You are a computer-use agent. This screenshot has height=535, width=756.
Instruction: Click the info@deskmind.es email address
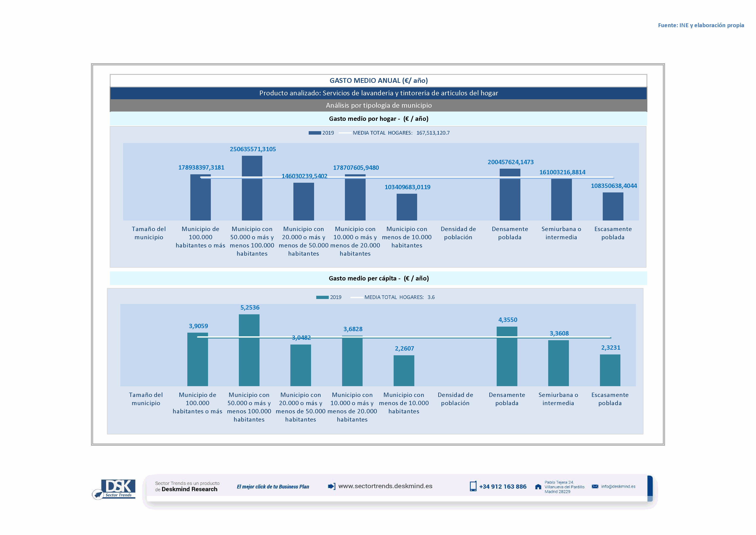pyautogui.click(x=618, y=487)
